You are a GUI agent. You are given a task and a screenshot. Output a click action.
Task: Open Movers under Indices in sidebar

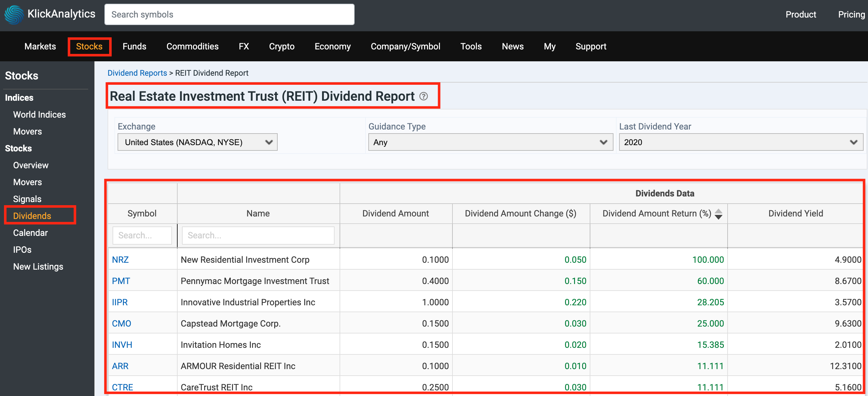click(x=27, y=131)
